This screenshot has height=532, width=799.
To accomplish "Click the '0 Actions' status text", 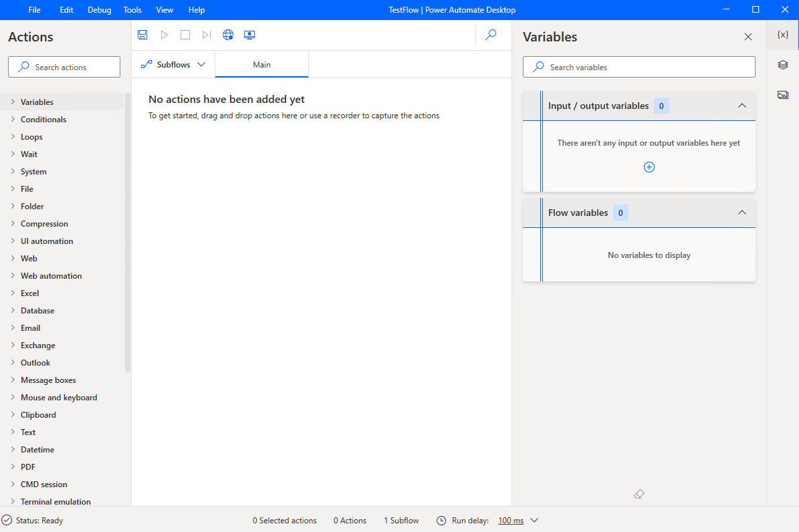I will click(350, 520).
